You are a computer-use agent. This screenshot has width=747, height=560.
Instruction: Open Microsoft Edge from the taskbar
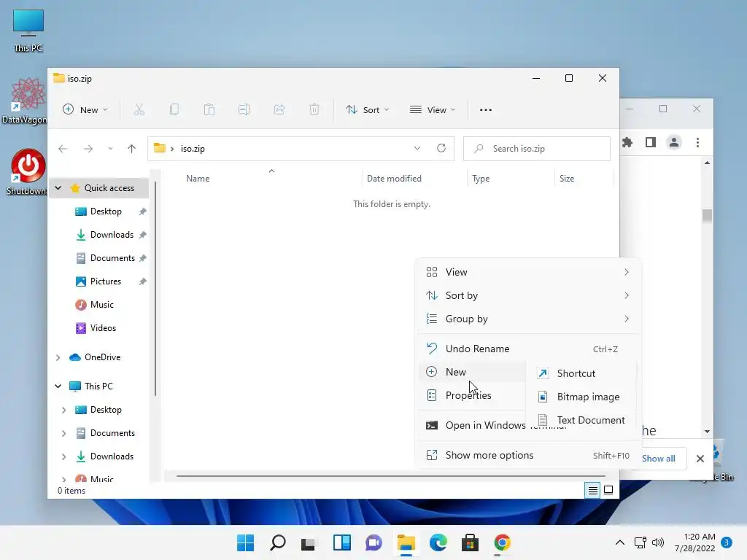click(438, 542)
